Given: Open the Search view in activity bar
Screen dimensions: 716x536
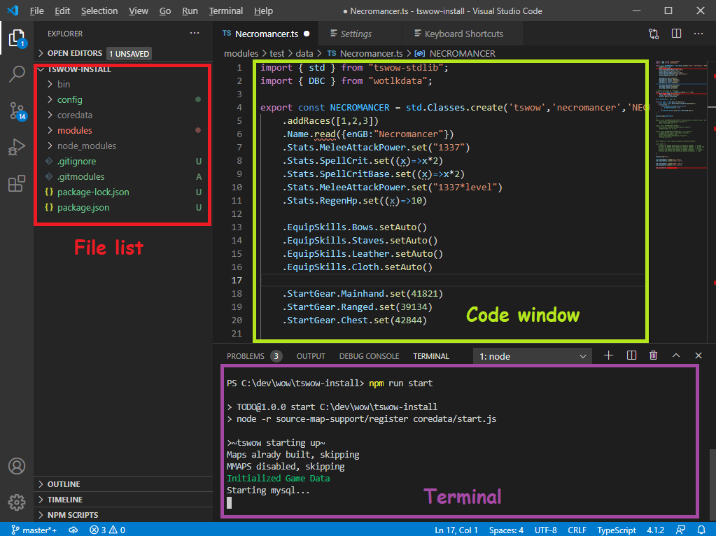Looking at the screenshot, I should click(x=17, y=74).
